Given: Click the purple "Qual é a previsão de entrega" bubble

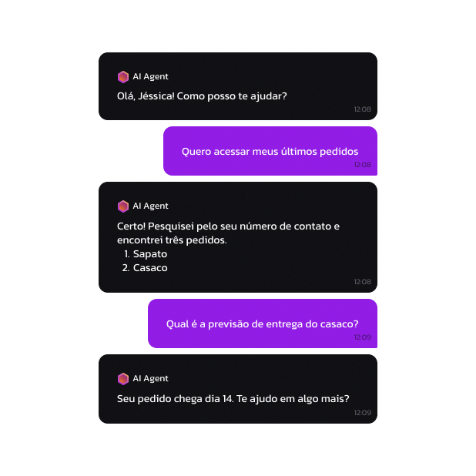Looking at the screenshot, I should [262, 323].
